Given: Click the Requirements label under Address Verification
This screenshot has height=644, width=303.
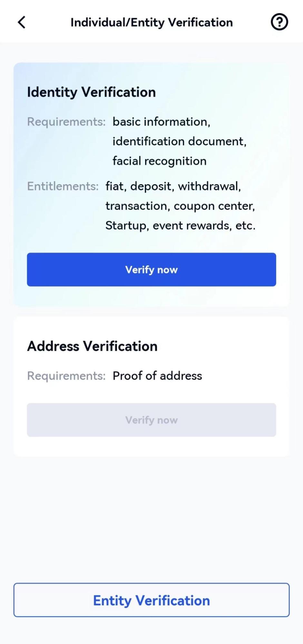Looking at the screenshot, I should [66, 376].
